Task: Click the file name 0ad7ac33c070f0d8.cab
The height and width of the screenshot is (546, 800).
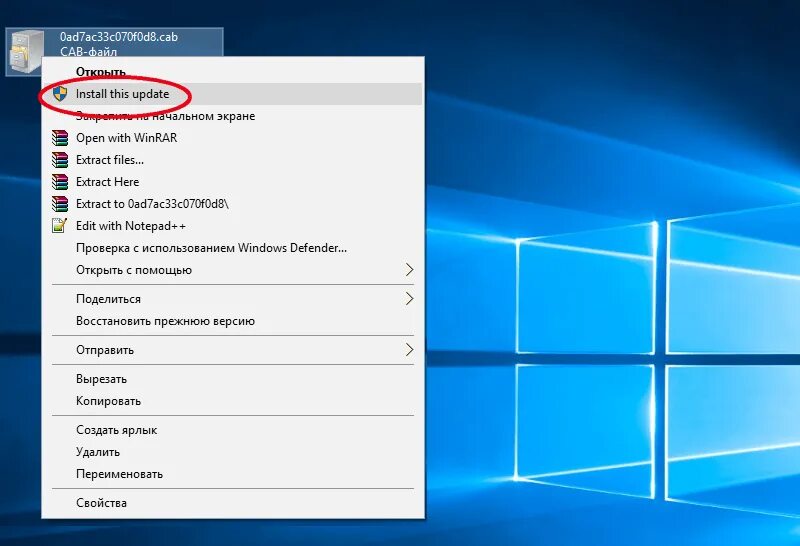Action: 119,37
